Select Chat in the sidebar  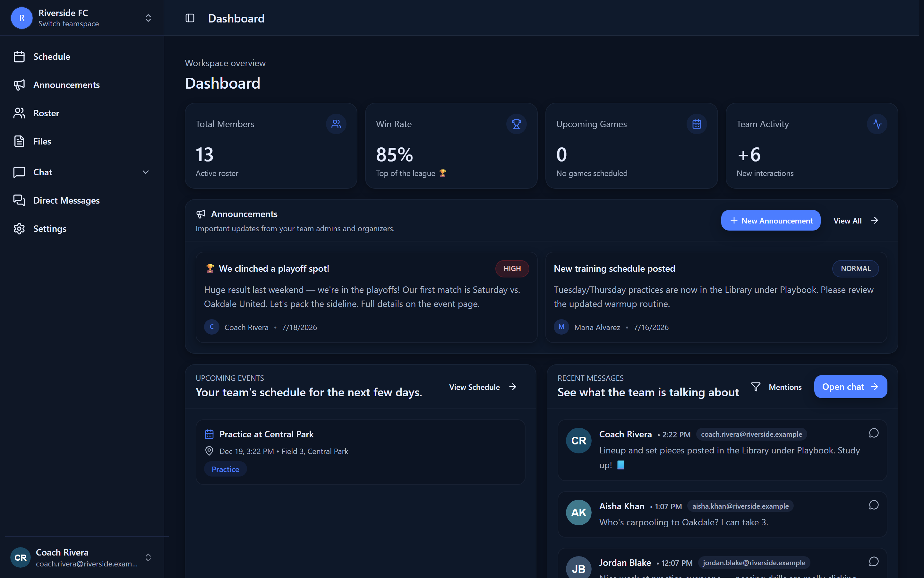pos(82,172)
